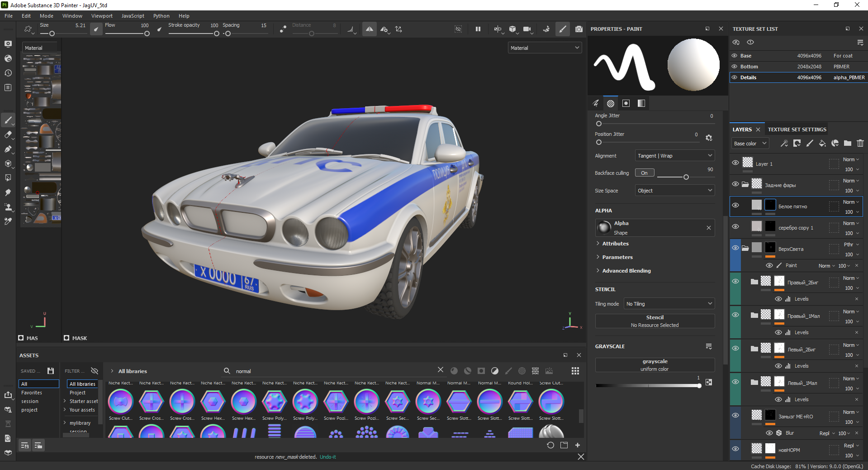The image size is (868, 470).
Task: Open the Viewport menu
Action: (102, 16)
